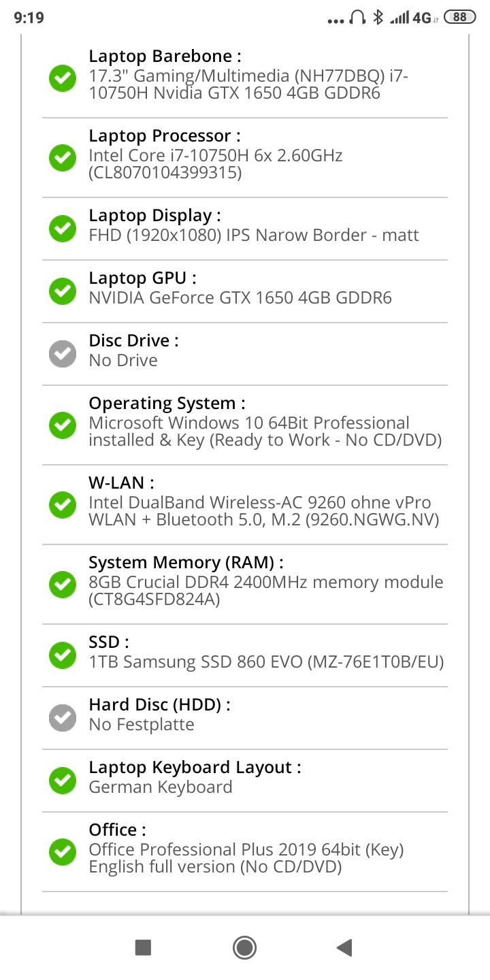Tap Android home circle button
The image size is (490, 980).
pyautogui.click(x=244, y=947)
